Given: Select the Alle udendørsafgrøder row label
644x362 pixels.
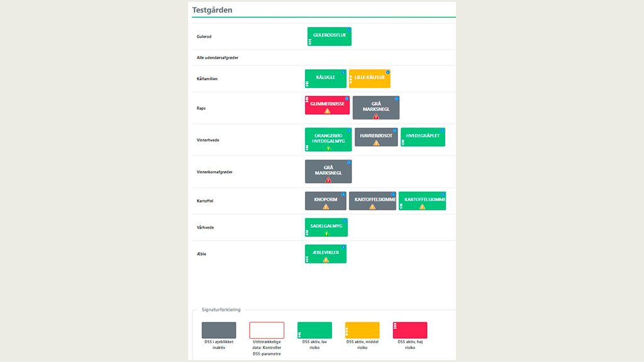Looking at the screenshot, I should 217,58.
